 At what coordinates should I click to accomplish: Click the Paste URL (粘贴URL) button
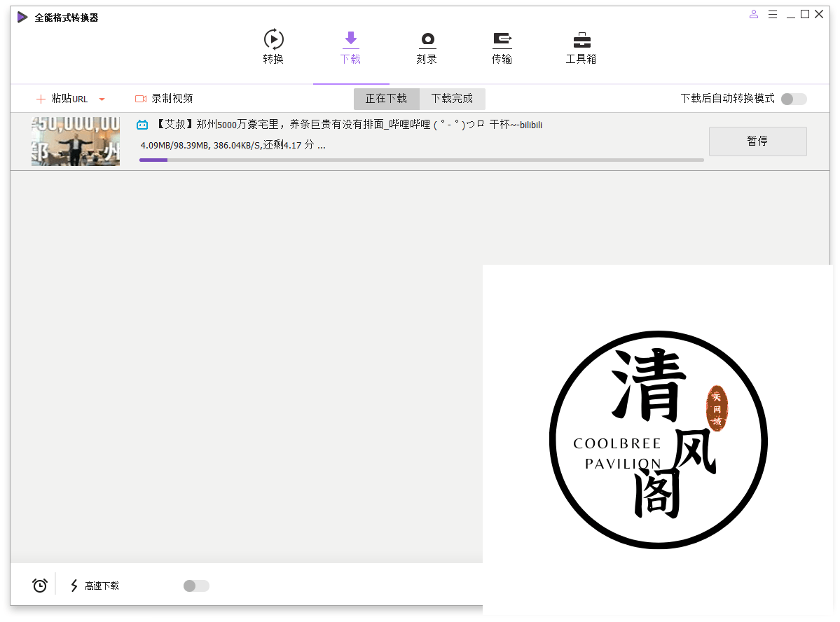pyautogui.click(x=62, y=99)
